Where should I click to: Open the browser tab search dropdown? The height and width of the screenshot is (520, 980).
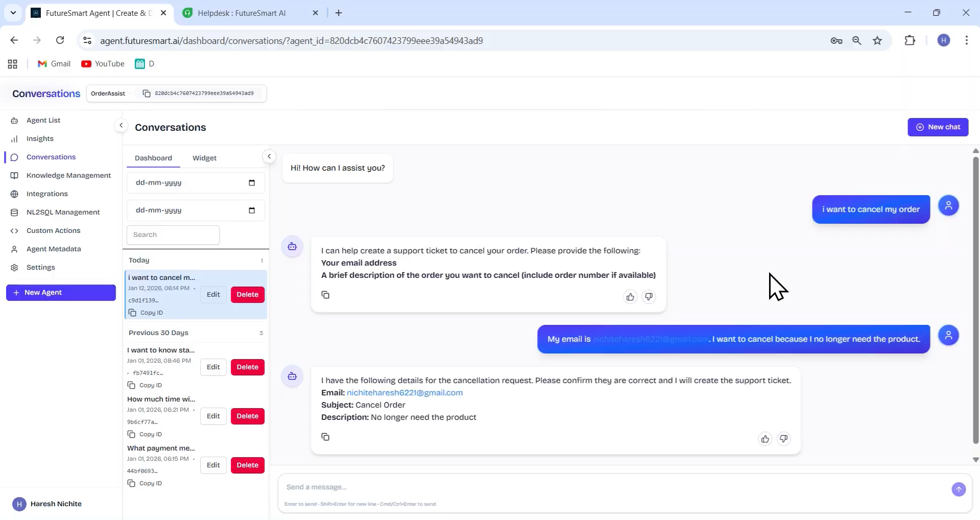pyautogui.click(x=13, y=13)
